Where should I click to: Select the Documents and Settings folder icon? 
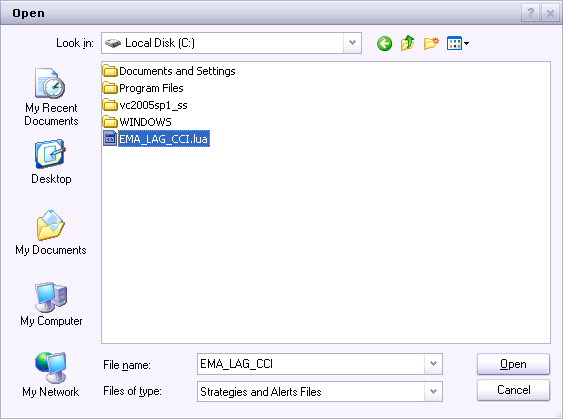110,71
